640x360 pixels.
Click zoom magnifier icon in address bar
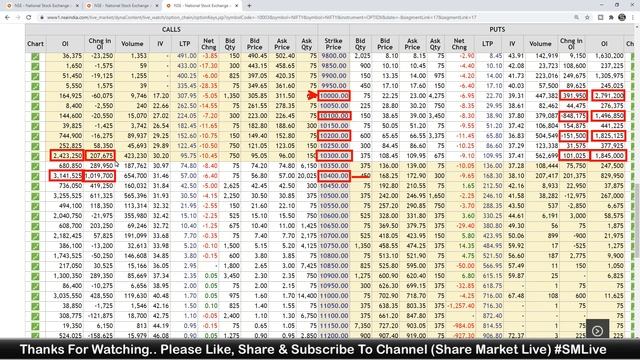pos(576,18)
